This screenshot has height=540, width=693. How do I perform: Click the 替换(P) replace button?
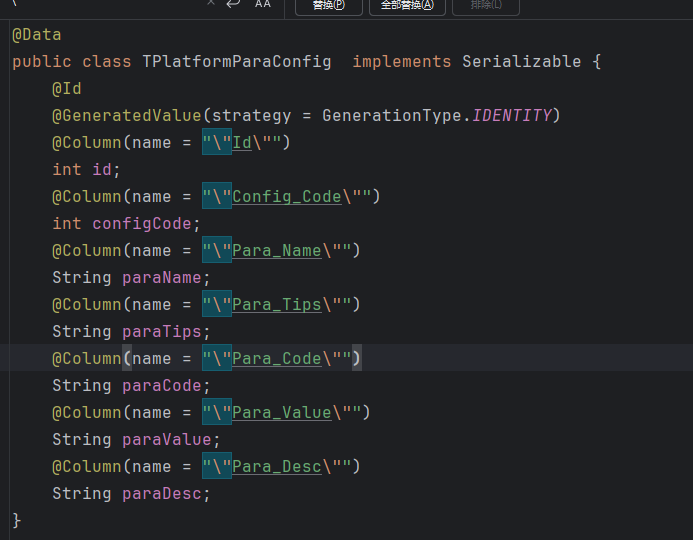click(x=328, y=6)
